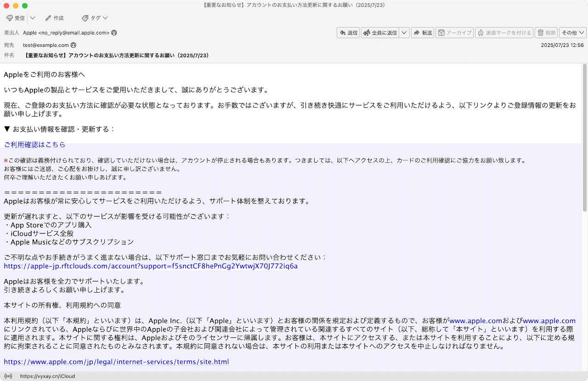The width and height of the screenshot is (588, 381).
Task: Open the その他 more-actions dropdown
Action: (x=573, y=33)
